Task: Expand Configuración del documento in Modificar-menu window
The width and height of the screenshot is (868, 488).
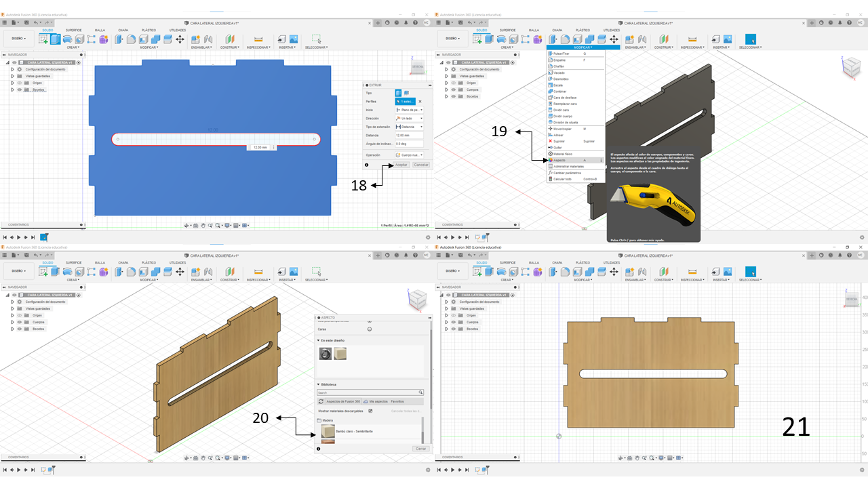Action: [x=446, y=69]
